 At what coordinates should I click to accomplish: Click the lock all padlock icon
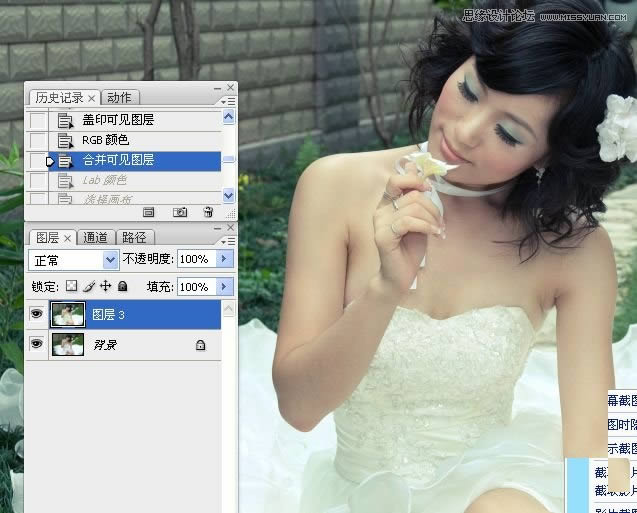122,287
